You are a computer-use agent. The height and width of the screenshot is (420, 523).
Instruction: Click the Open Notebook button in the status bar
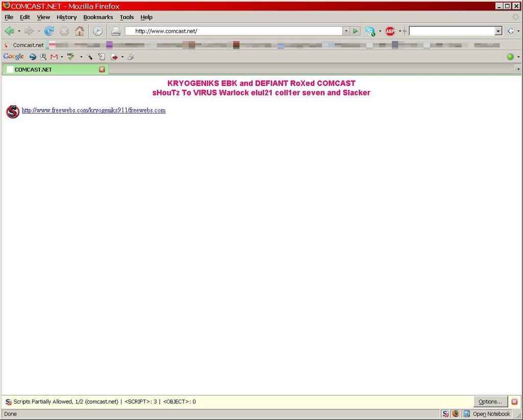pos(487,414)
